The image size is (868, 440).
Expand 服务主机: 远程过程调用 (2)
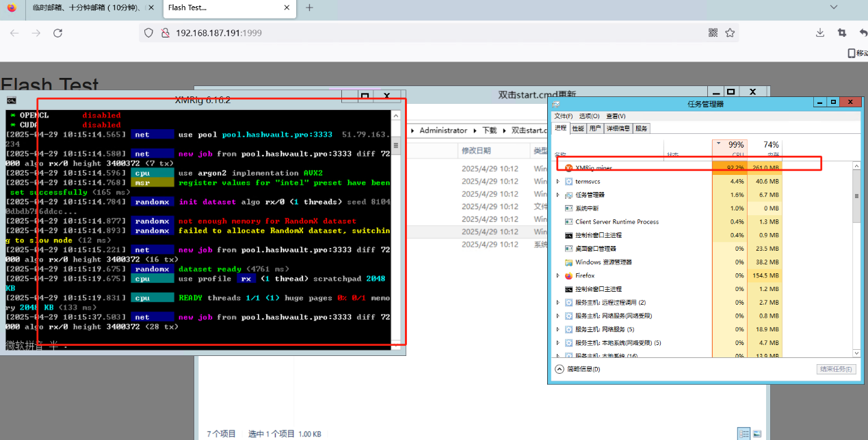(558, 302)
